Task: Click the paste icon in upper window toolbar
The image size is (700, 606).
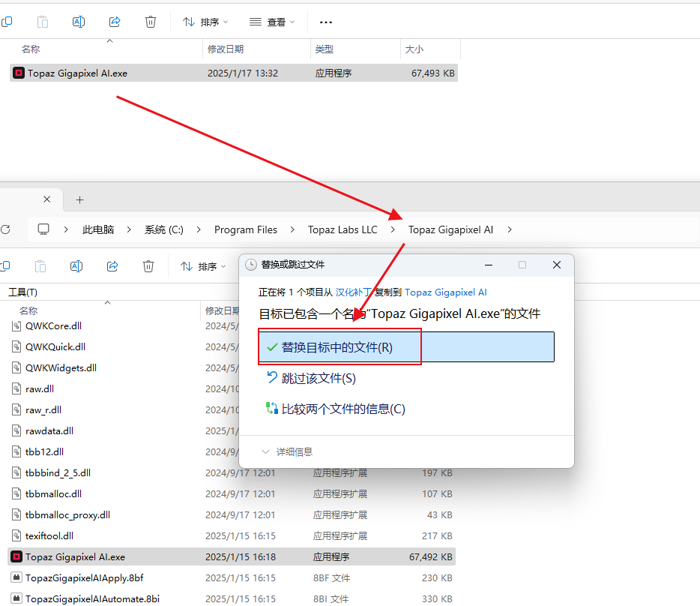Action: [43, 22]
